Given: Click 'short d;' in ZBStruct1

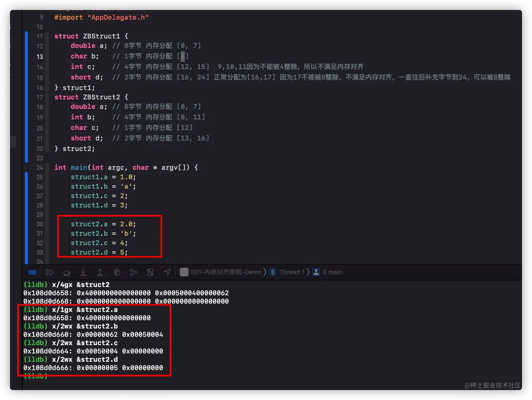Looking at the screenshot, I should click(87, 77).
